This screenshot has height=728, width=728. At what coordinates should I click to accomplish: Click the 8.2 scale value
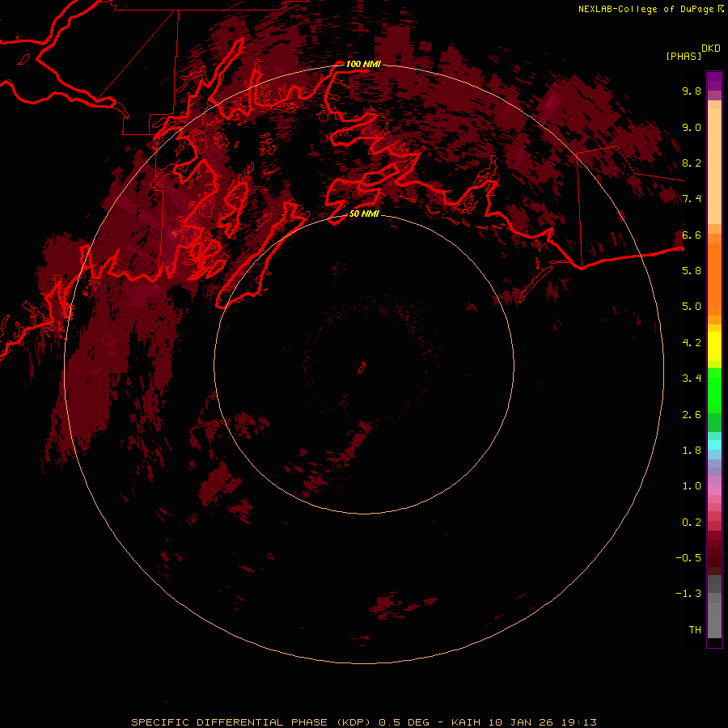pos(692,163)
